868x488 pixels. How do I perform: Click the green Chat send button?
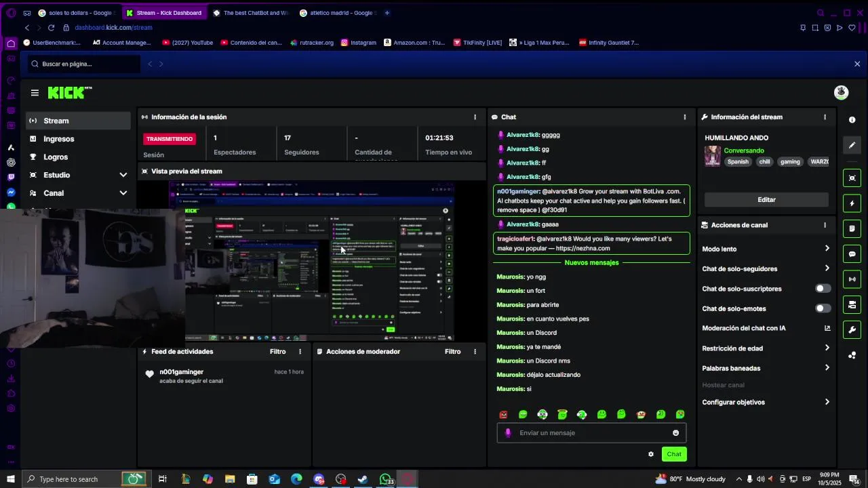[x=674, y=454]
